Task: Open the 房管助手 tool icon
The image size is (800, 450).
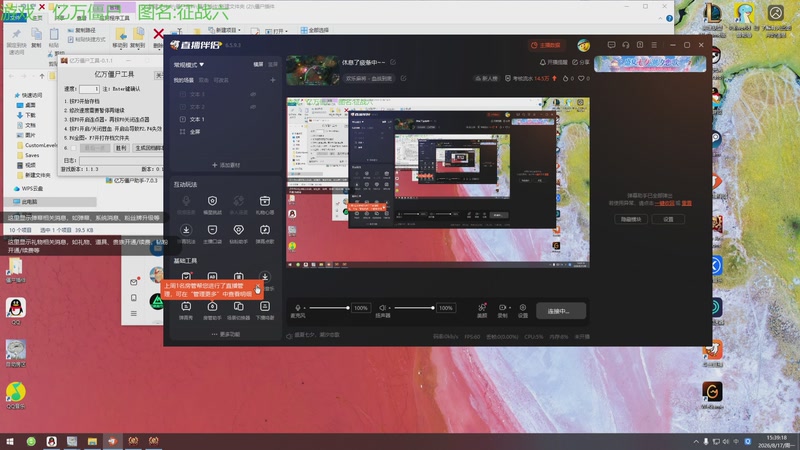Action: pyautogui.click(x=212, y=307)
